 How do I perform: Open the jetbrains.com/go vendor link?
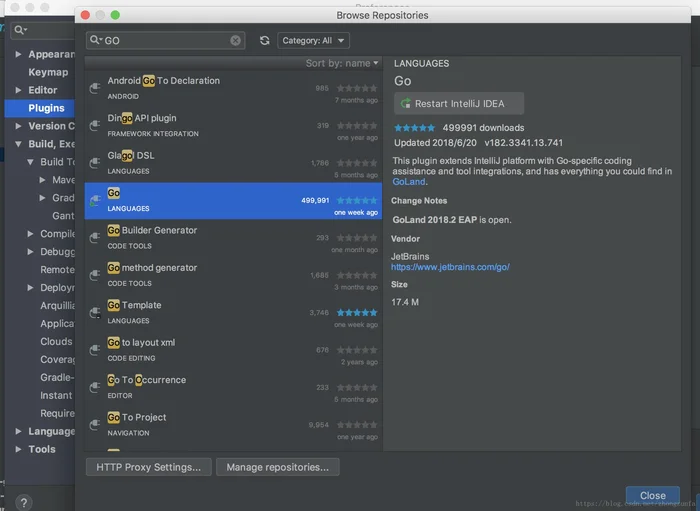(x=450, y=267)
